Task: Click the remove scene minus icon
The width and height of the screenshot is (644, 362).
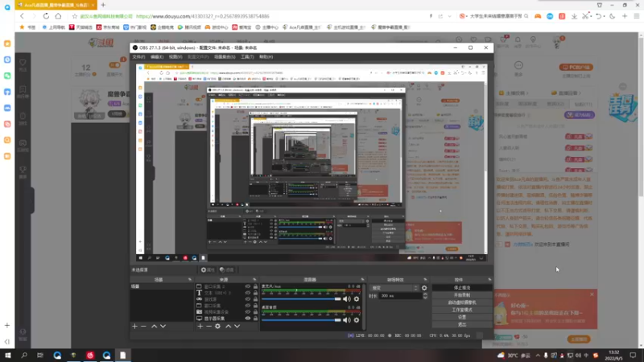Action: pyautogui.click(x=143, y=327)
